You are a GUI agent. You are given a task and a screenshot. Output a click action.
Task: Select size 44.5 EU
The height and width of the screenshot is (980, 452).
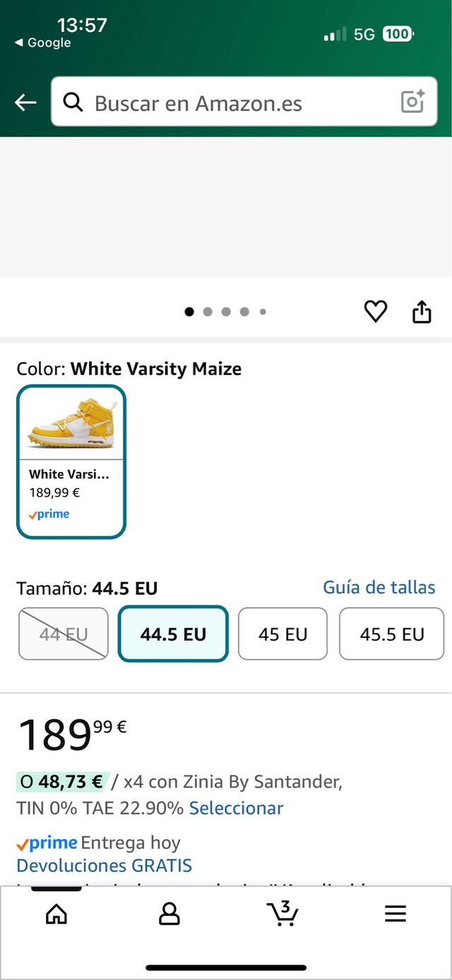pos(173,634)
